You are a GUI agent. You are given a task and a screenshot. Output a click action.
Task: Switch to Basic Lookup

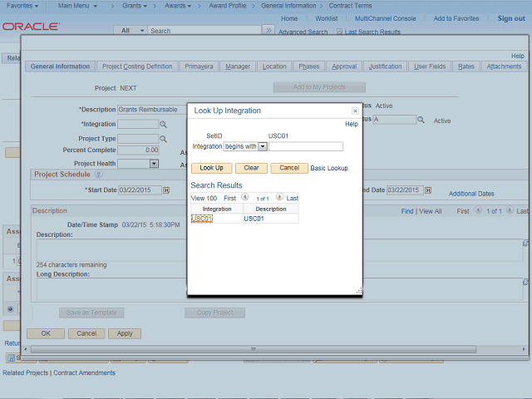pos(329,168)
